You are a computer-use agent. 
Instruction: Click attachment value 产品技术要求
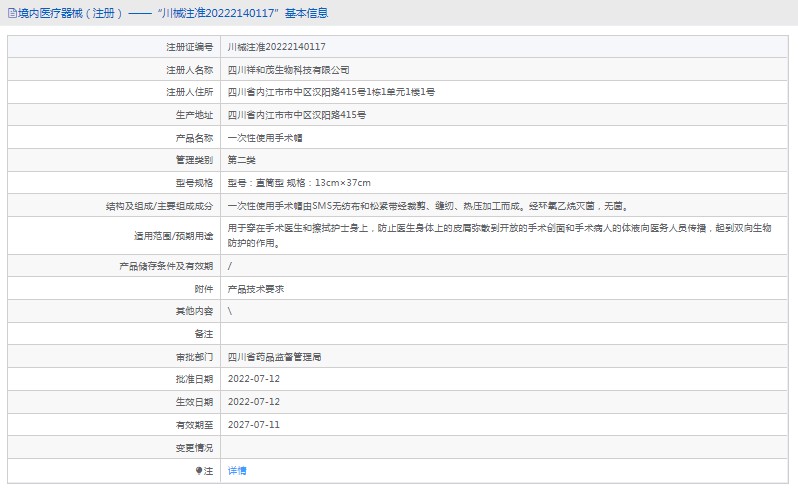coord(255,289)
